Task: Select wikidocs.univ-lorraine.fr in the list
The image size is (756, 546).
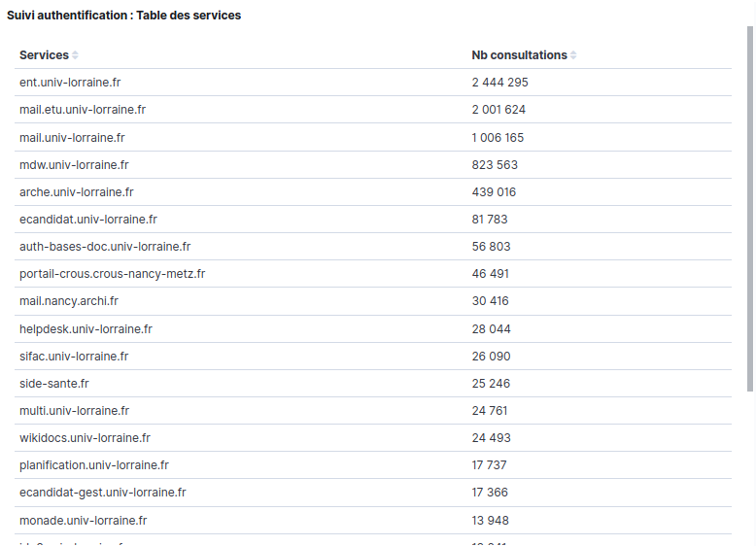Action: (x=85, y=438)
